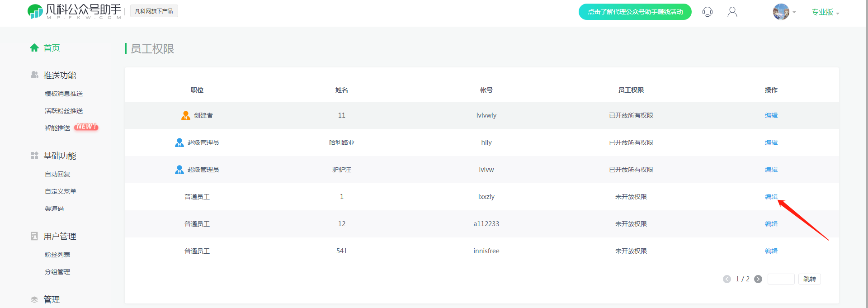Click the 凡科网旗下产品 tag
Screen dimensions: 868x308
coord(154,11)
